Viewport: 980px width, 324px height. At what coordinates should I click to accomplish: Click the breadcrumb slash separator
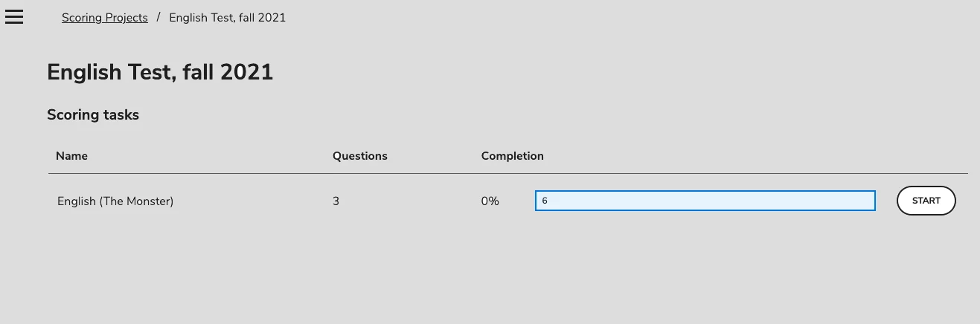click(158, 18)
